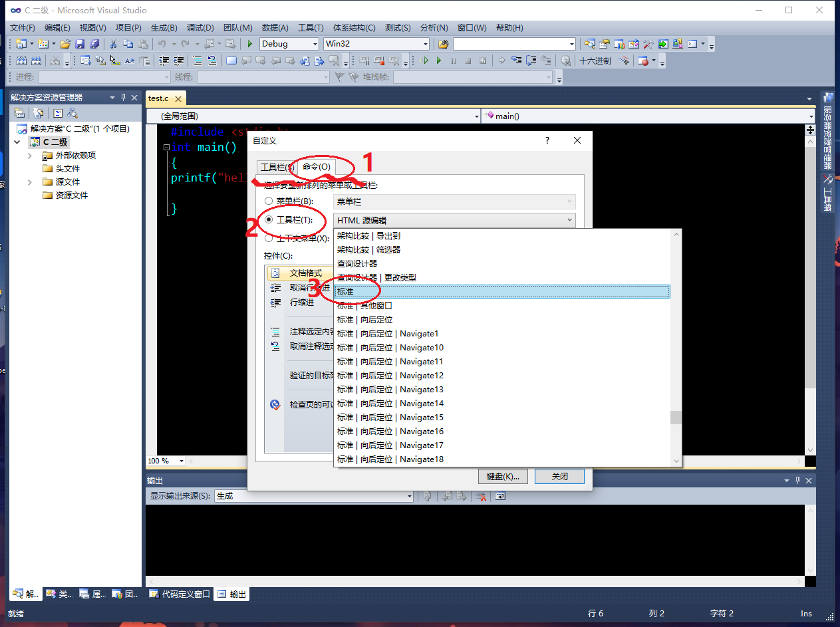The image size is (840, 627).
Task: Click the toggle bookmark icon
Action: 231,61
